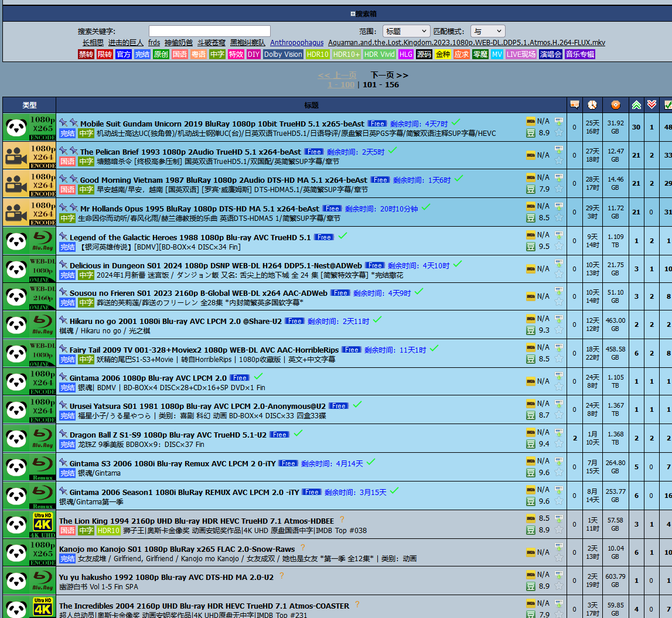This screenshot has width=672, height=618.
Task: Toggle bookmark star for Good Morning Vietnam
Action: (559, 189)
